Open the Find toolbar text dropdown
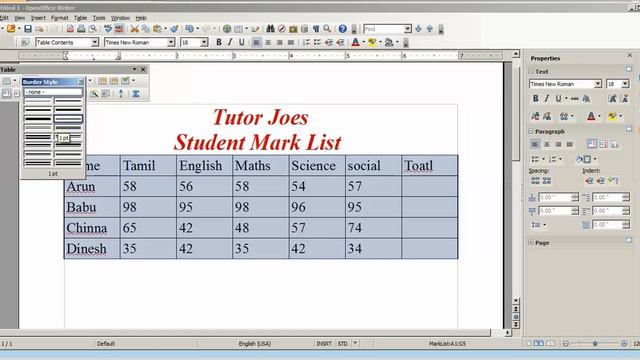 click(x=407, y=29)
